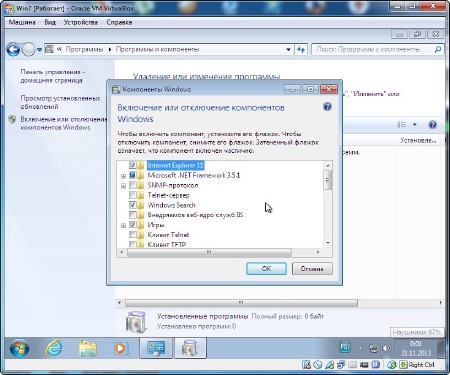Open recent pages dropdown arrow

(39, 50)
